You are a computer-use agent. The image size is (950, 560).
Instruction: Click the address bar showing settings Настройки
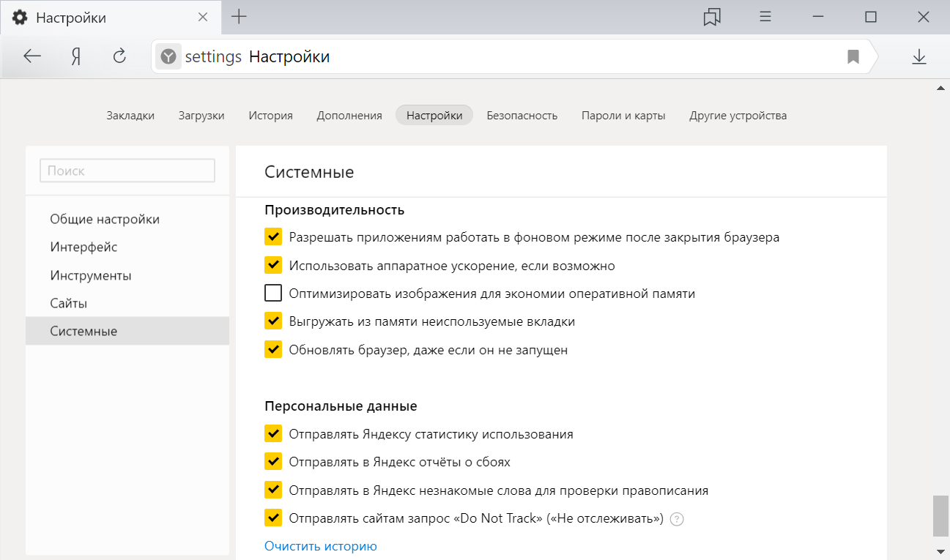coord(513,56)
